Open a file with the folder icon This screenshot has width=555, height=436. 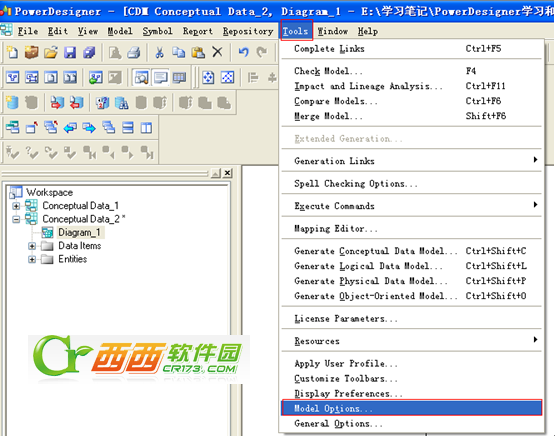(51, 52)
